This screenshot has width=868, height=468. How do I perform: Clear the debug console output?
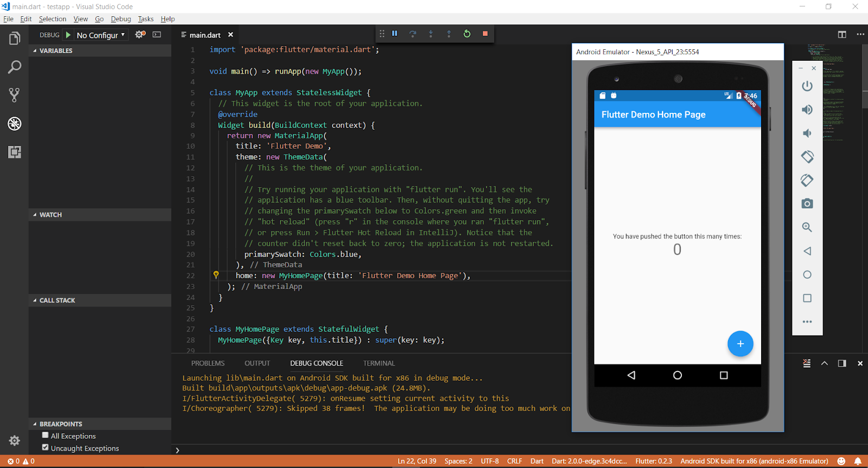[807, 363]
